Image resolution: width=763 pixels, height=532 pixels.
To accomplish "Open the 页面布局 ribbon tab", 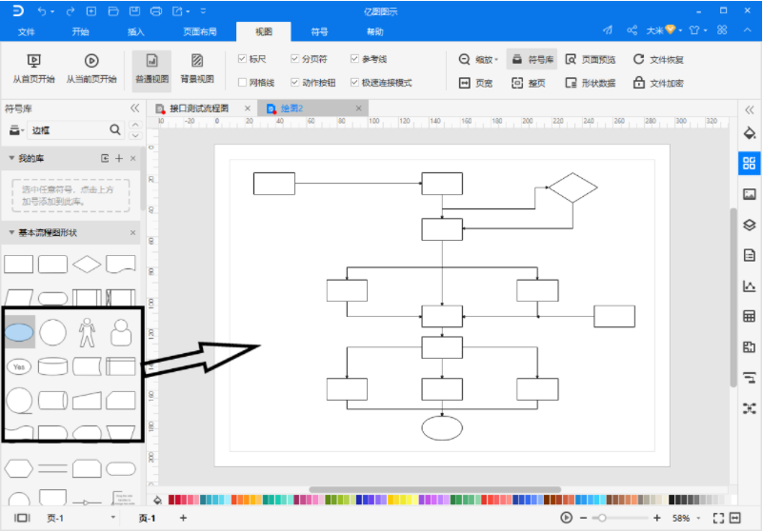I will click(x=199, y=31).
